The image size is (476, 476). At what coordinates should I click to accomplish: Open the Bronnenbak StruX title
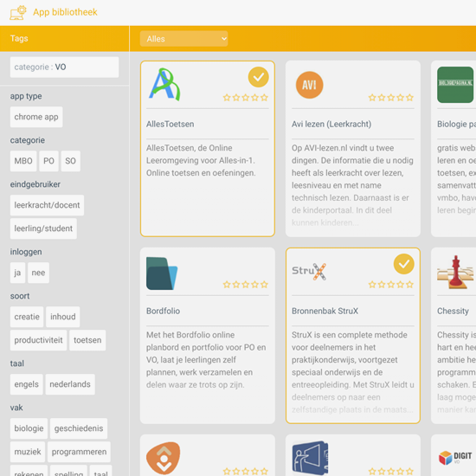[x=325, y=311]
